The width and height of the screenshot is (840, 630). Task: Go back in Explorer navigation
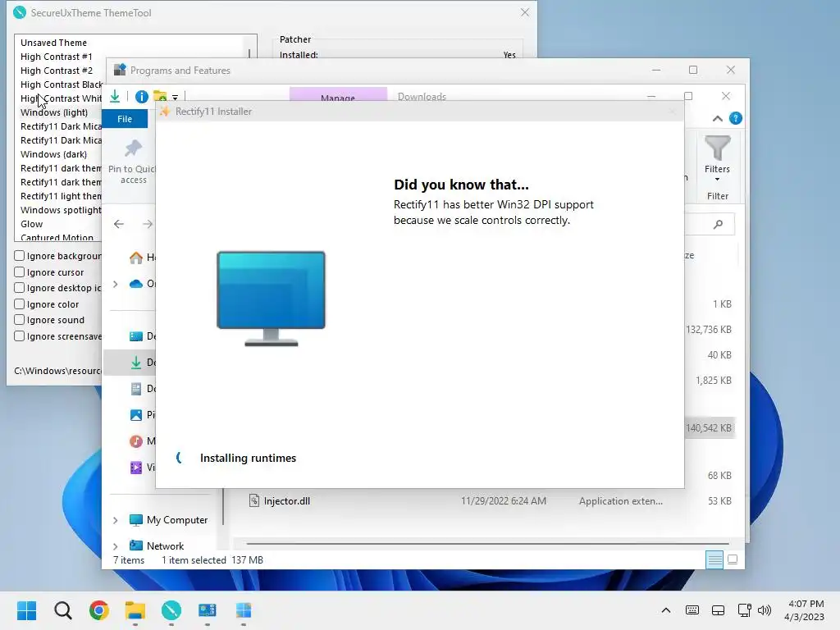click(x=119, y=224)
